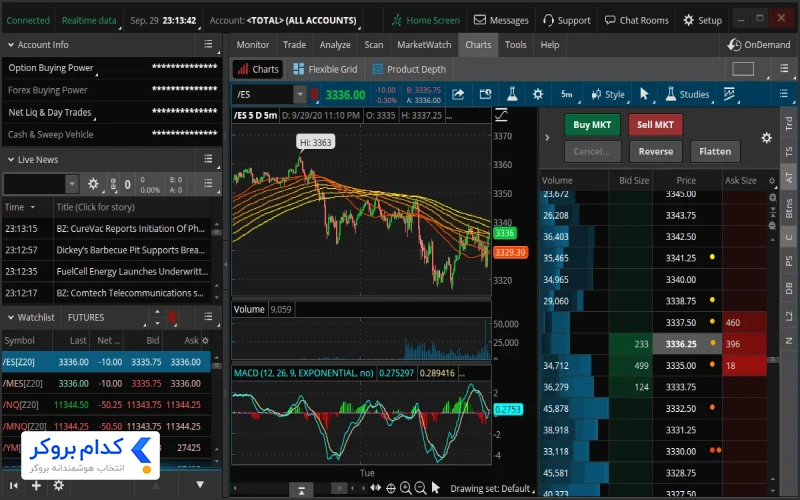This screenshot has height=500, width=800.
Task: Open the Style dropdown
Action: 609,94
